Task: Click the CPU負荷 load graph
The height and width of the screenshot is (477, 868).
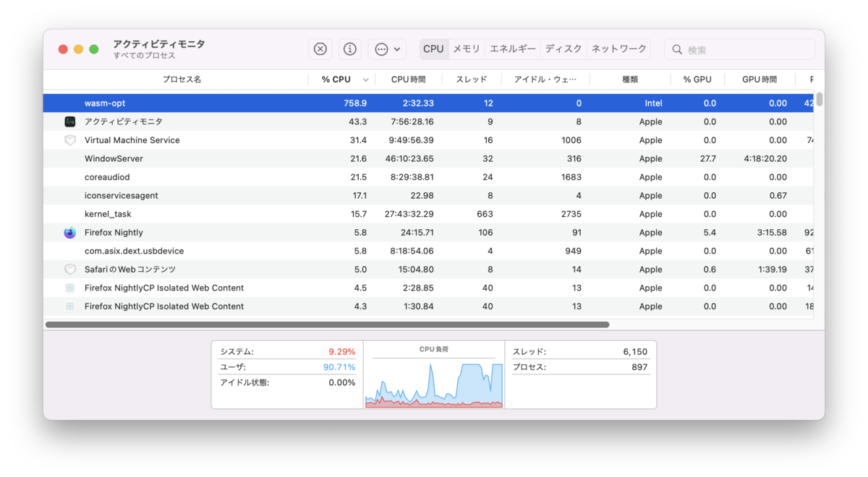Action: 433,384
